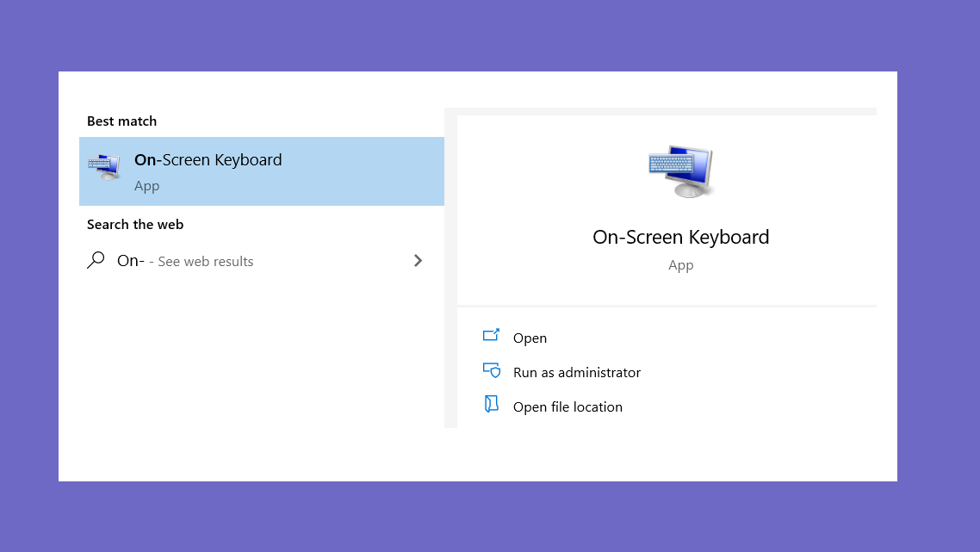
Task: Open the On-Screen Keyboard app
Action: point(530,338)
